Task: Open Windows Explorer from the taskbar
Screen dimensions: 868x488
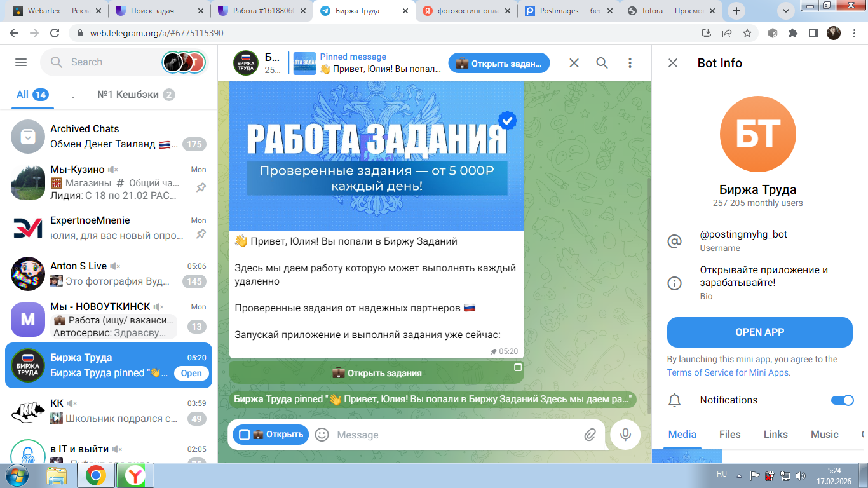Action: pyautogui.click(x=57, y=475)
